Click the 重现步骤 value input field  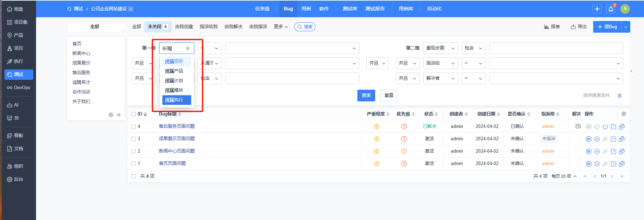(556, 48)
